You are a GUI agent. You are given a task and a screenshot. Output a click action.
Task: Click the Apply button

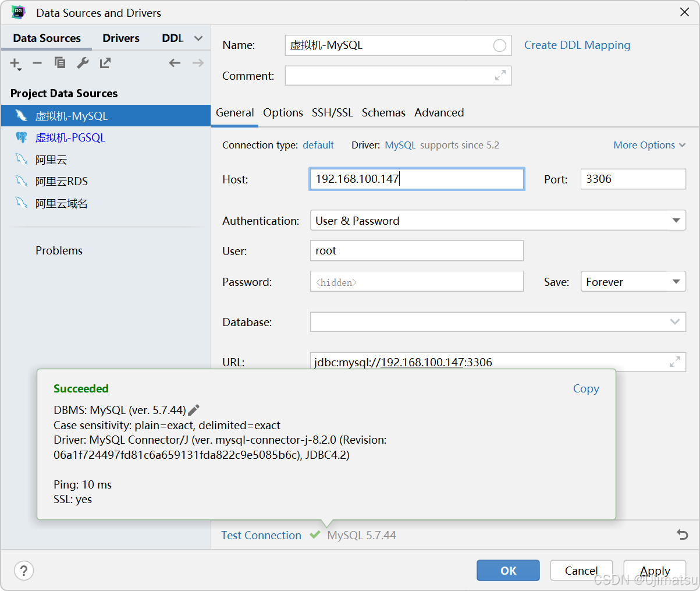click(x=655, y=571)
